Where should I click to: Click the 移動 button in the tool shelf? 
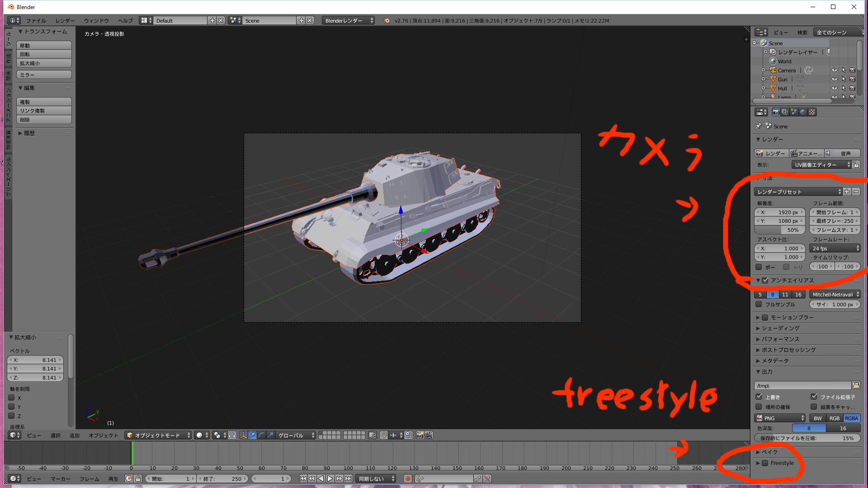pos(44,45)
